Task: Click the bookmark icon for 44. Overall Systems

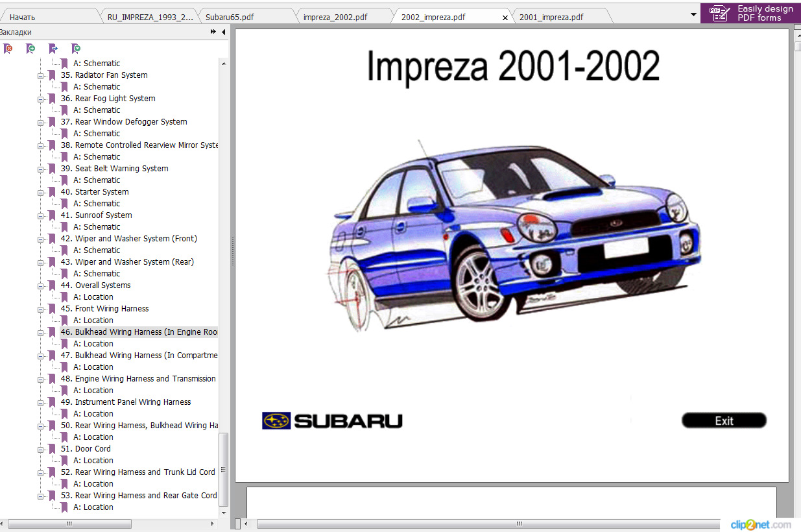Action: (52, 285)
